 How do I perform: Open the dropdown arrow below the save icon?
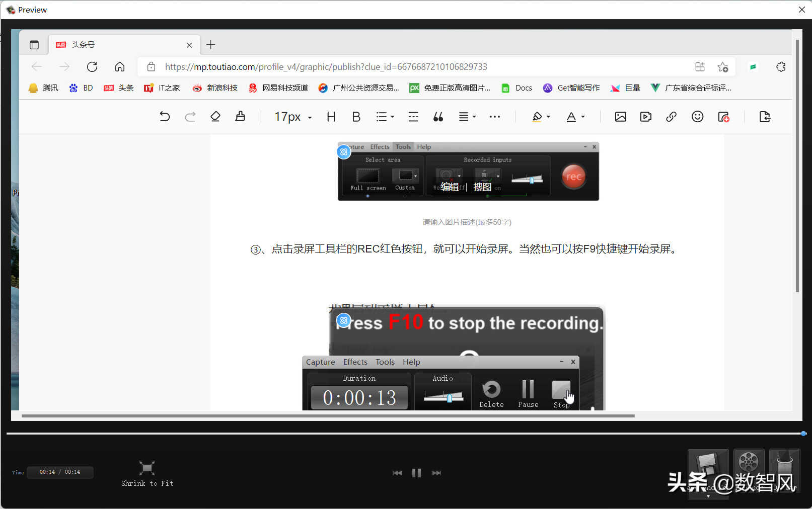(x=708, y=496)
